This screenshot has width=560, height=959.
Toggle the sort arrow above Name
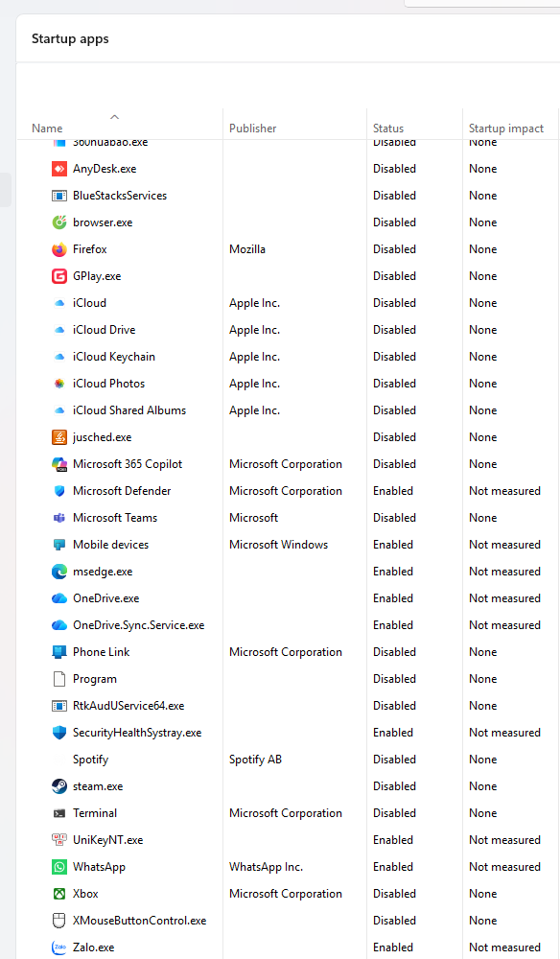tap(114, 117)
